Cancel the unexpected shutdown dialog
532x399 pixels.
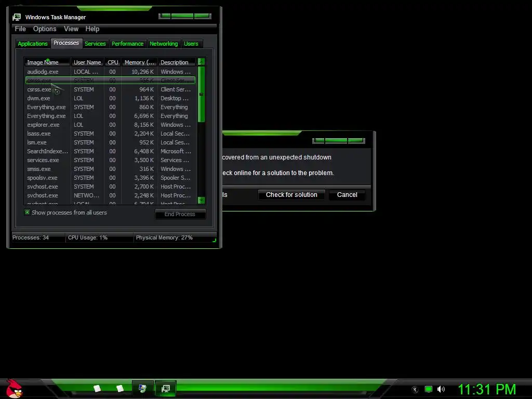tap(347, 195)
